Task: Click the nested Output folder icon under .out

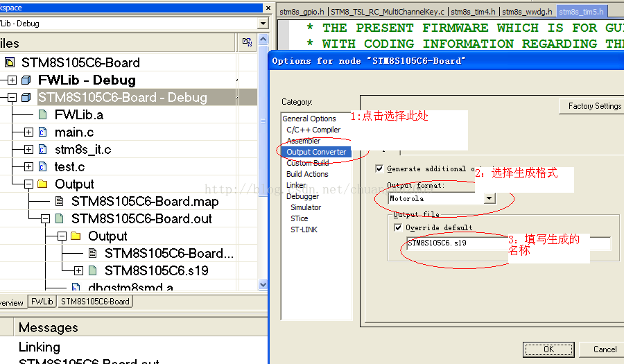Action: 76,236
